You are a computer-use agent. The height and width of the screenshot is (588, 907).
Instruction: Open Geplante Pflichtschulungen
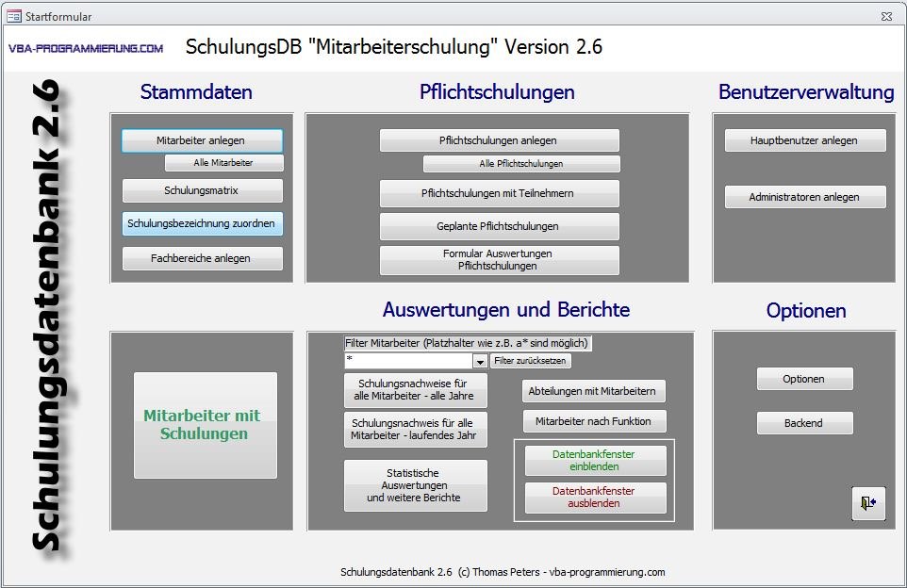(499, 226)
